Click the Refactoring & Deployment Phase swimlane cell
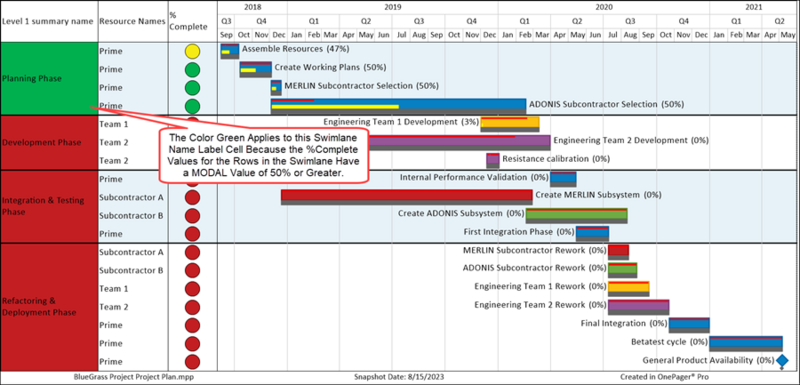800x385 pixels. point(49,307)
